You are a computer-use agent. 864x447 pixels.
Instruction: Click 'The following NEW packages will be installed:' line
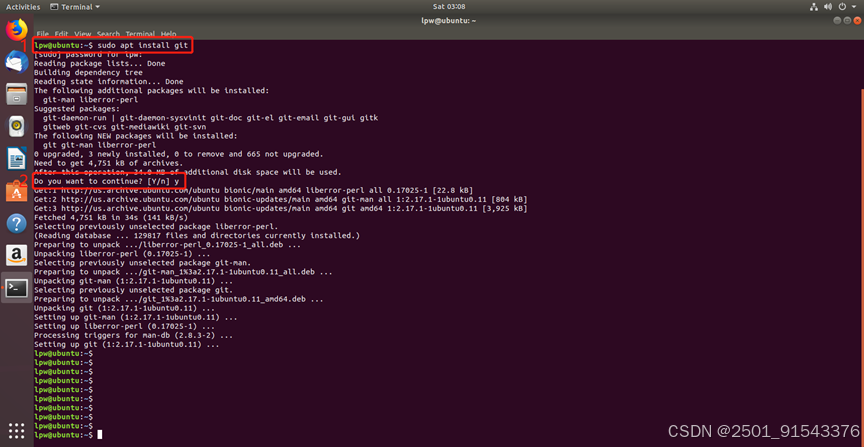[136, 136]
